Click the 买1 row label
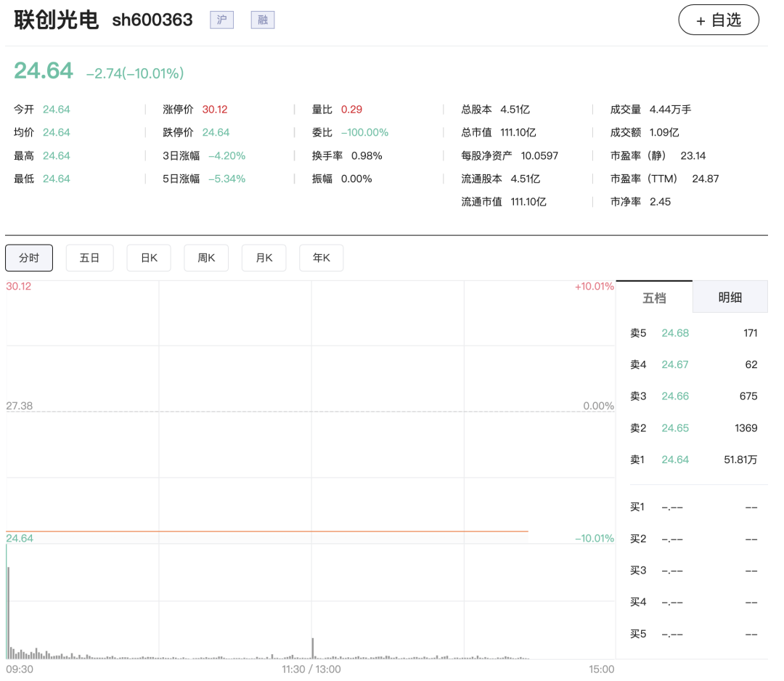 tap(637, 507)
